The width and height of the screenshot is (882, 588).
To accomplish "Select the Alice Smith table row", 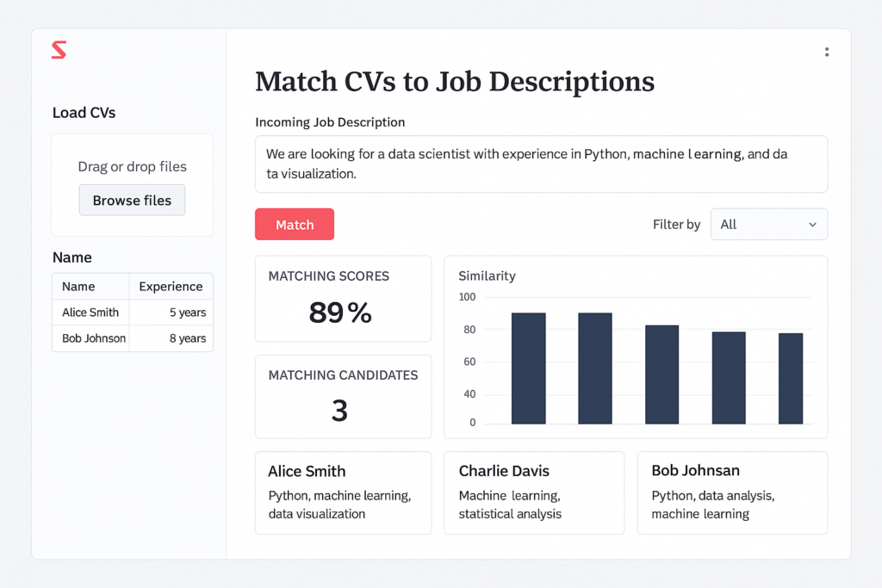I will pyautogui.click(x=133, y=313).
